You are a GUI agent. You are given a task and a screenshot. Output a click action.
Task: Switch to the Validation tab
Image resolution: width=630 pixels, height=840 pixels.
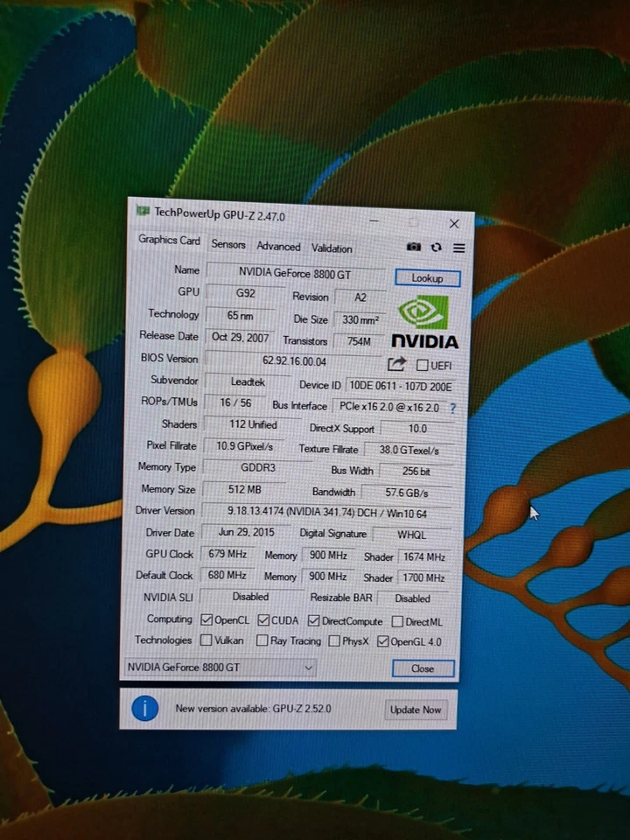click(332, 248)
